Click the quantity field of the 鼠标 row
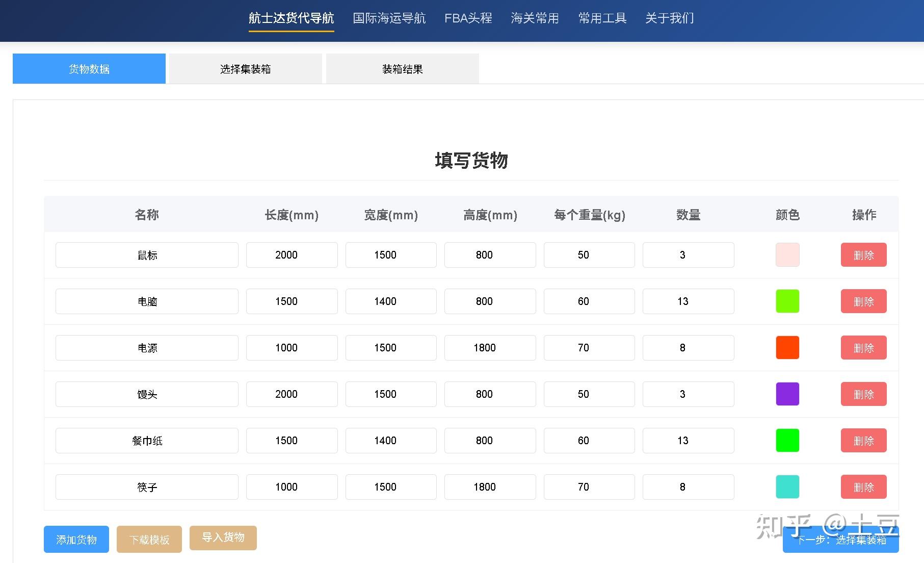 pyautogui.click(x=688, y=255)
